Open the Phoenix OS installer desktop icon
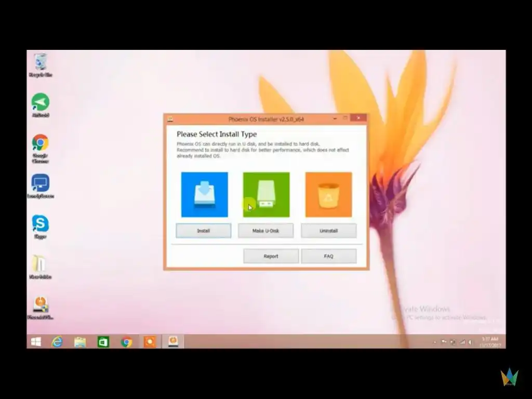This screenshot has width=532, height=399. tap(41, 308)
